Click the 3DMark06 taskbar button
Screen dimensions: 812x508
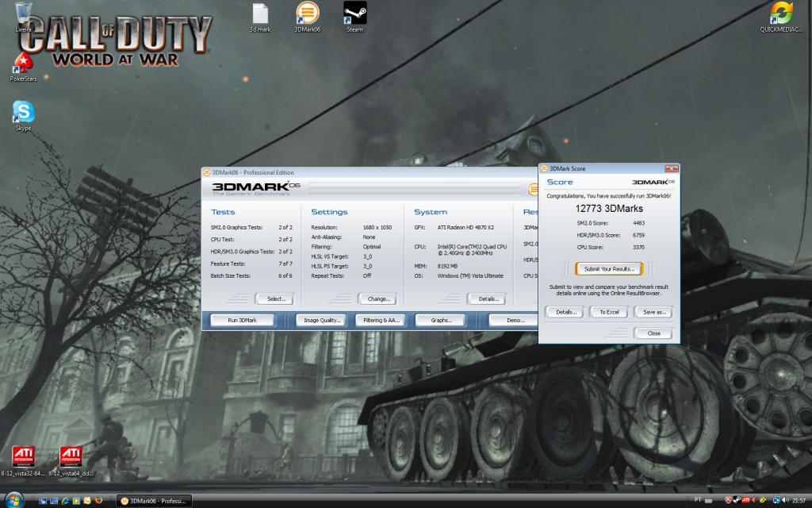[x=154, y=501]
